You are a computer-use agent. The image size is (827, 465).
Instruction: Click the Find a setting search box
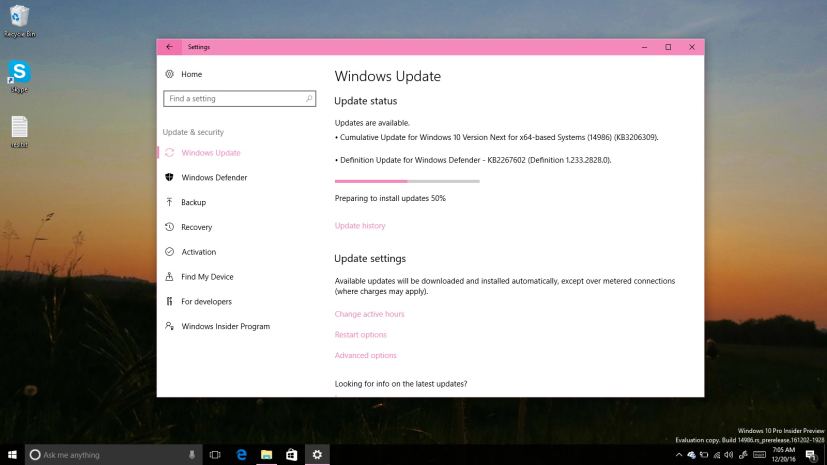[x=239, y=99]
